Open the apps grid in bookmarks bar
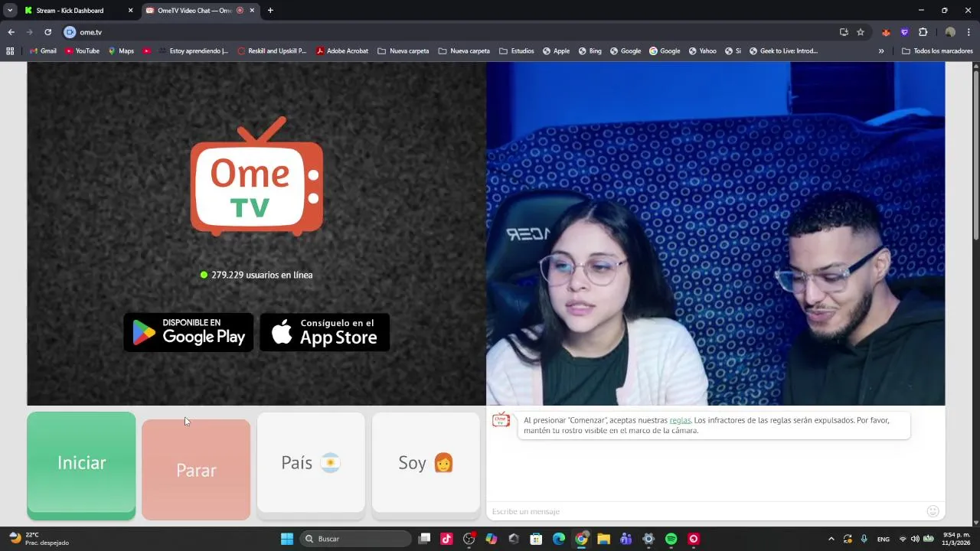Screen dimensions: 980x551 pyautogui.click(x=10, y=51)
